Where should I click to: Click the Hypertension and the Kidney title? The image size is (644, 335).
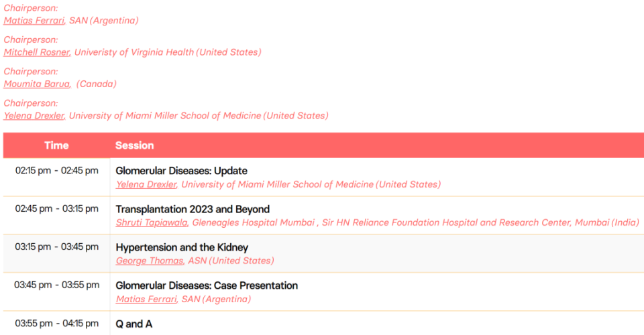pyautogui.click(x=182, y=247)
